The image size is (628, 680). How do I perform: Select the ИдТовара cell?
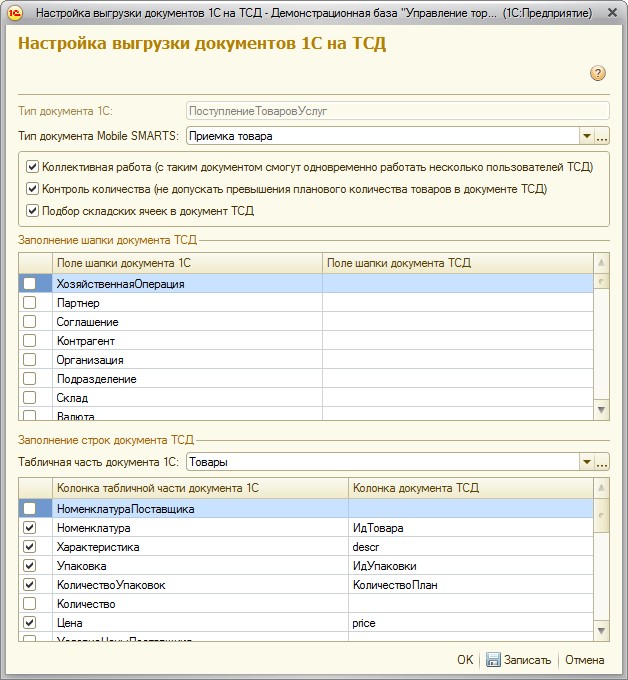(471, 528)
